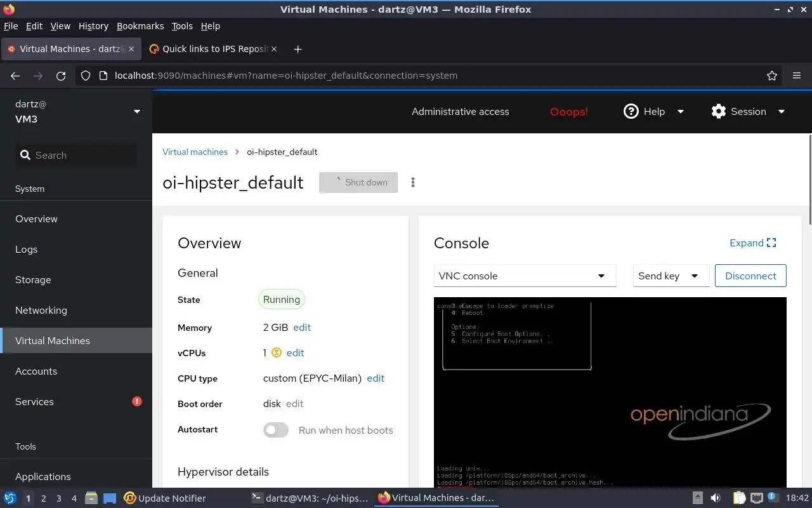The width and height of the screenshot is (812, 508).
Task: Click the tray expand arrow icon
Action: [x=697, y=498]
